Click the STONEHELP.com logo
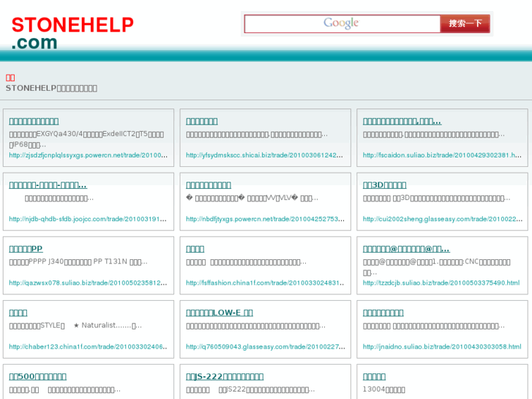 [72, 33]
